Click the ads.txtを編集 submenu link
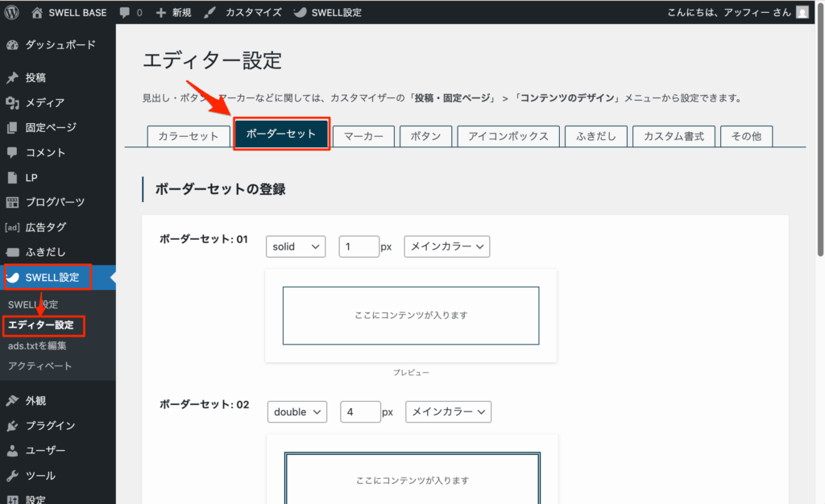825x504 pixels. [37, 346]
